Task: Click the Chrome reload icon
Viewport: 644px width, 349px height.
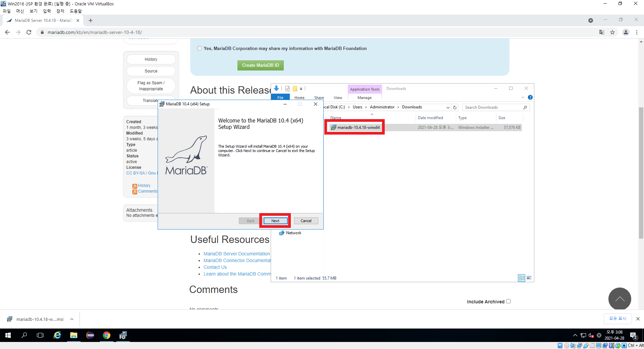Action: (29, 32)
